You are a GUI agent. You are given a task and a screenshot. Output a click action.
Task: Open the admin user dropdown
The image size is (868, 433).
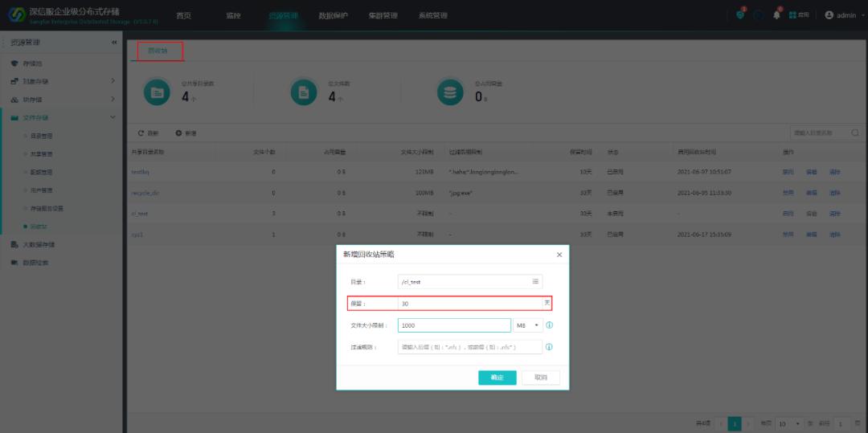pyautogui.click(x=844, y=16)
